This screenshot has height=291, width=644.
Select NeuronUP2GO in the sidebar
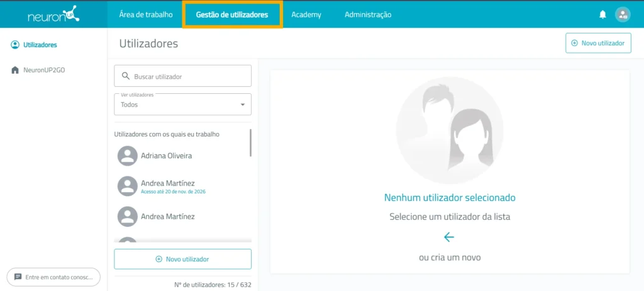pos(38,70)
